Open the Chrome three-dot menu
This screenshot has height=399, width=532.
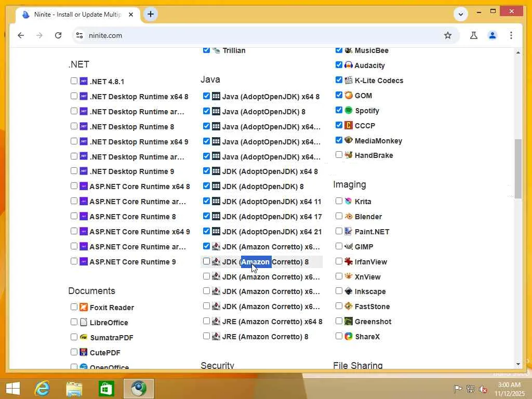pyautogui.click(x=511, y=35)
